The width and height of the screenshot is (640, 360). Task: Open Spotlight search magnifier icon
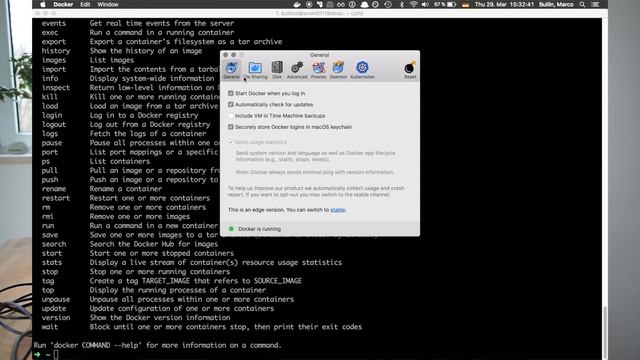click(582, 4)
